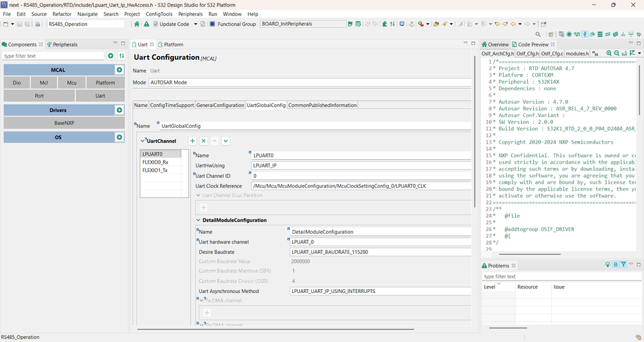Zoom in on the Code Preview
The image size is (644, 342).
pos(609,53)
